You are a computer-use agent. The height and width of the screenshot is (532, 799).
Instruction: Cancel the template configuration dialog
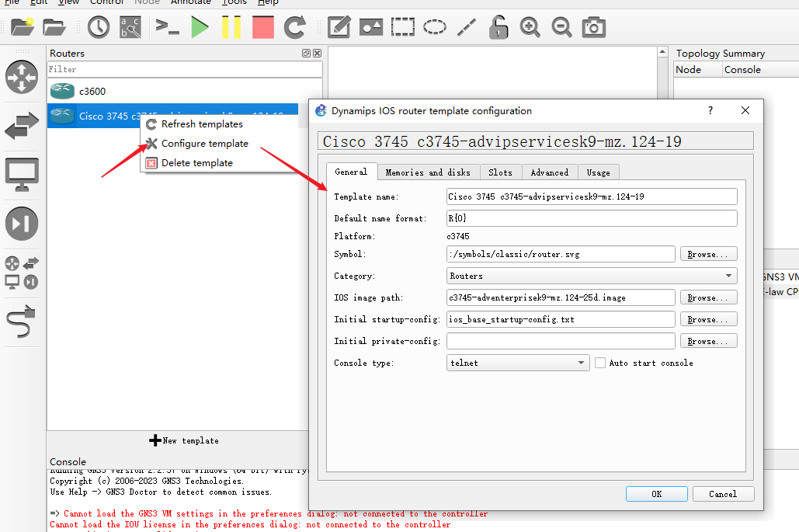point(723,494)
